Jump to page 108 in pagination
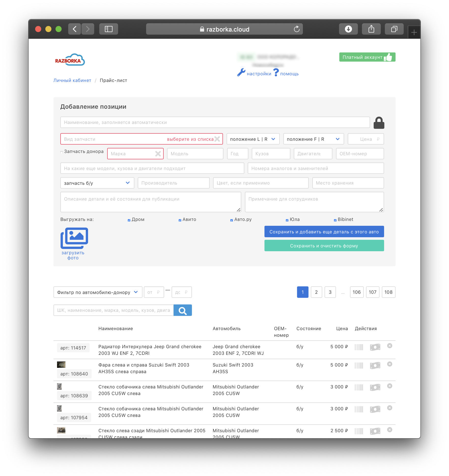This screenshot has width=449, height=476. (388, 292)
